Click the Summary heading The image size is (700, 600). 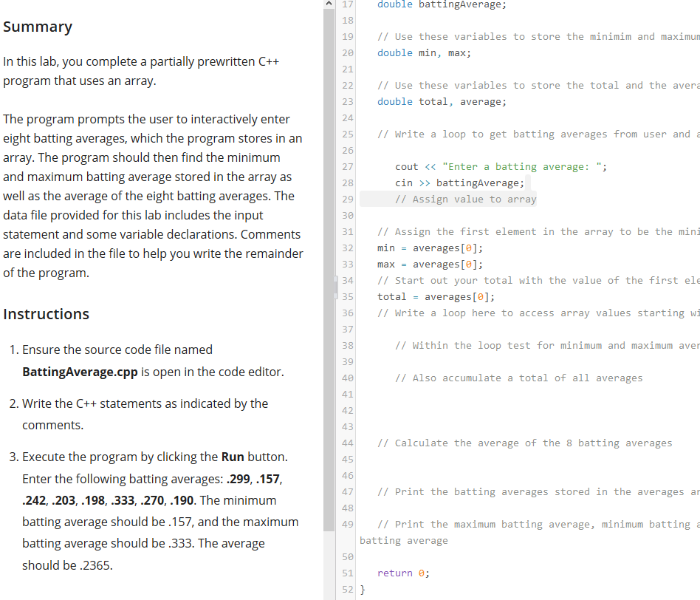[x=38, y=27]
